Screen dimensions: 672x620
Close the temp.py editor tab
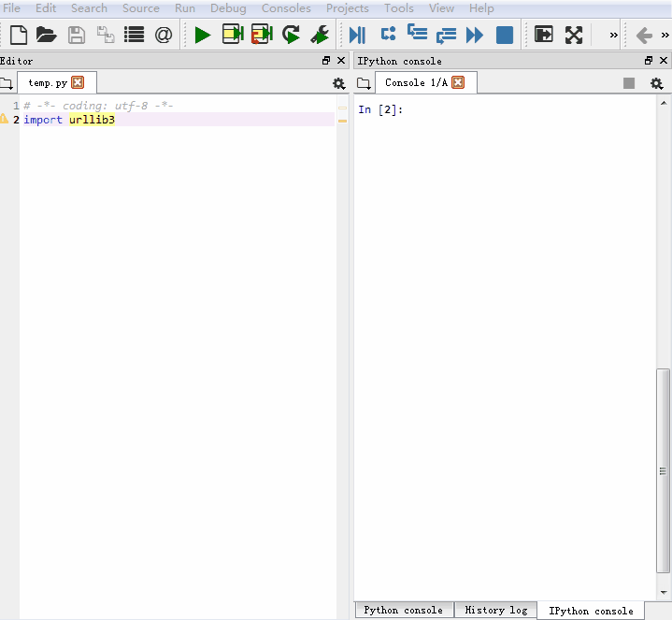[78, 82]
